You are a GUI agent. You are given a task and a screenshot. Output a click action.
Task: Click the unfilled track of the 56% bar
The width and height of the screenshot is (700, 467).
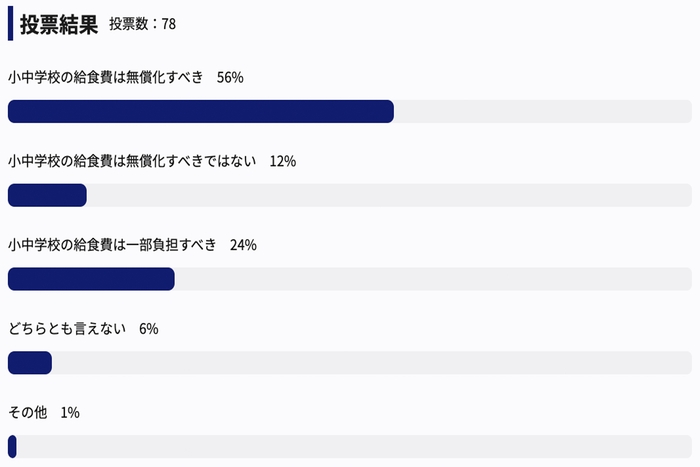coord(540,111)
